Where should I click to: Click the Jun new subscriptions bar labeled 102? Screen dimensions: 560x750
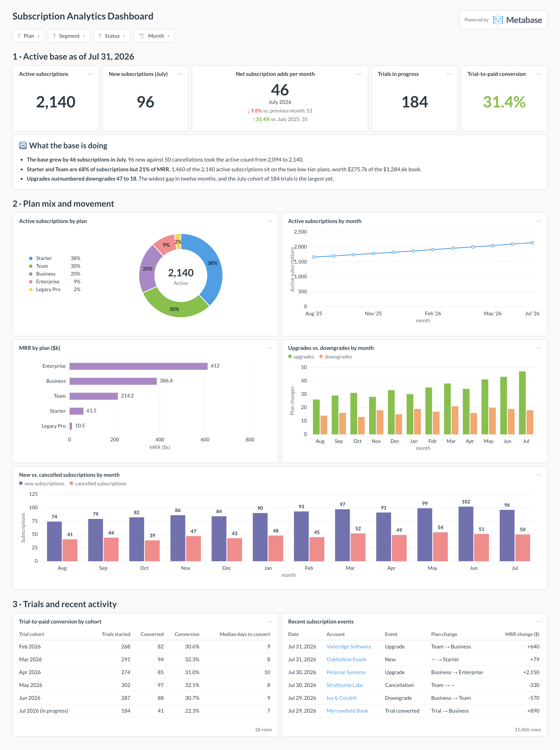(466, 534)
